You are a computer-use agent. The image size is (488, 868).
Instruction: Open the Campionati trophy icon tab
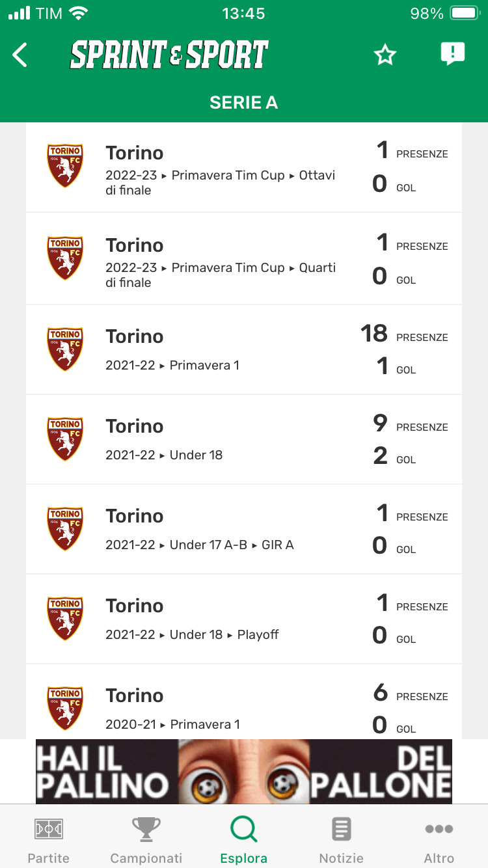(x=146, y=839)
